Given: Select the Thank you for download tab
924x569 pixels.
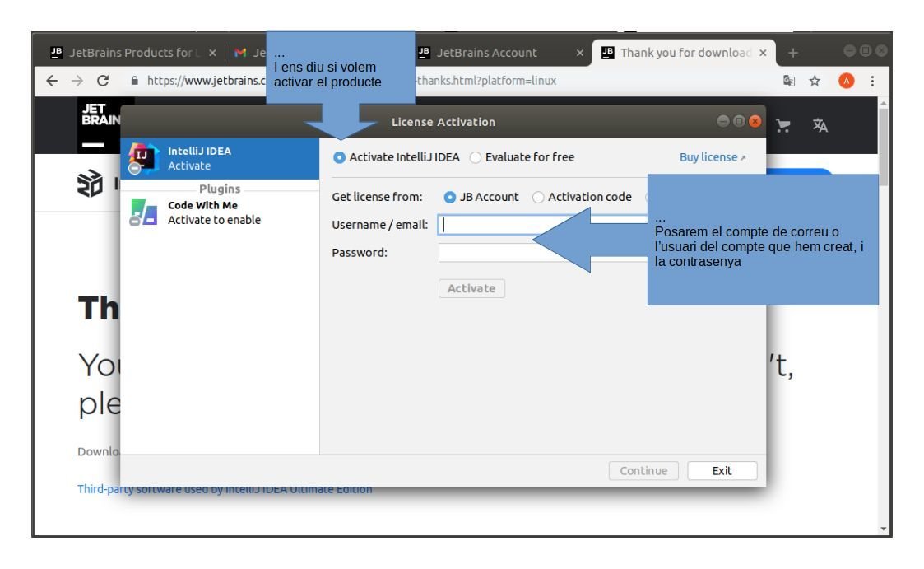Looking at the screenshot, I should (684, 53).
